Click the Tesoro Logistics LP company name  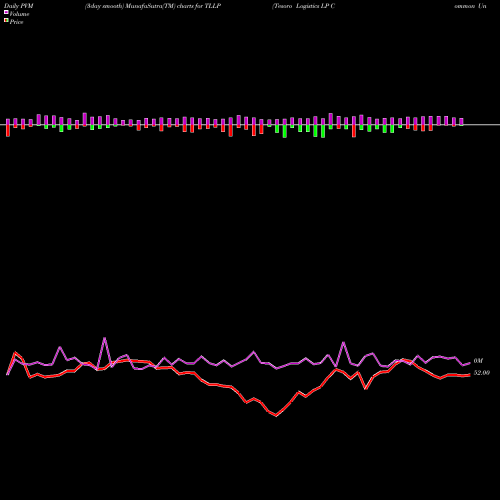point(303,6)
